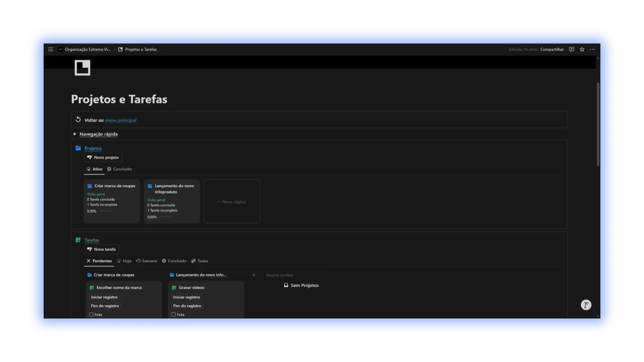Open the sidebar hamburger menu
This screenshot has width=644, height=362.
coord(51,49)
